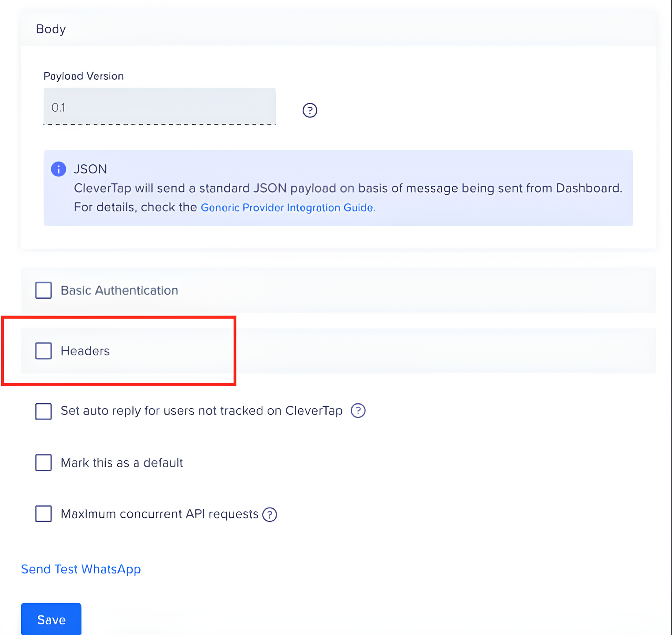Tick the Headers checkbox

(44, 351)
